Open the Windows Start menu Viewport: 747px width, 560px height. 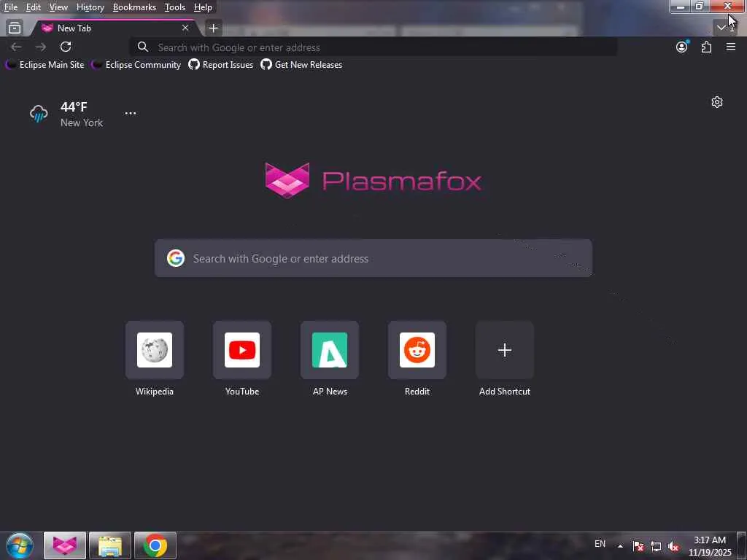coord(20,545)
